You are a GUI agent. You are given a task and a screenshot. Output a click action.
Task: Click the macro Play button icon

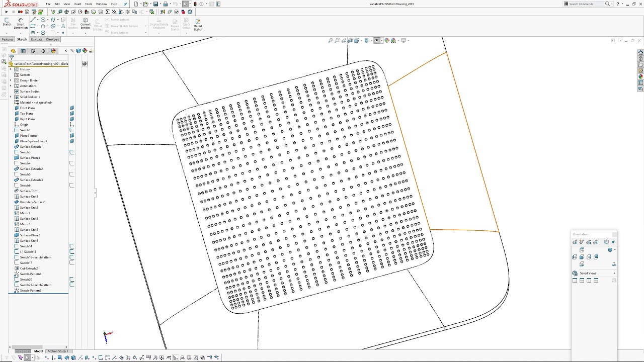[7, 12]
